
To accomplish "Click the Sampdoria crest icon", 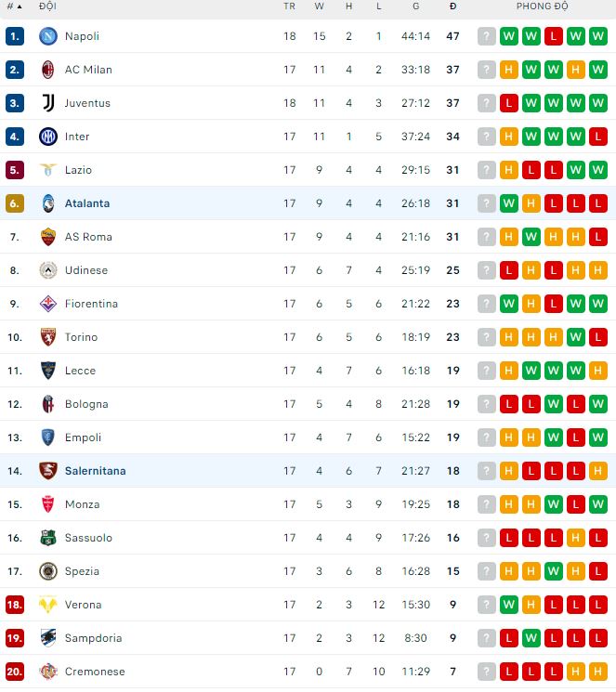I will 47,638.
